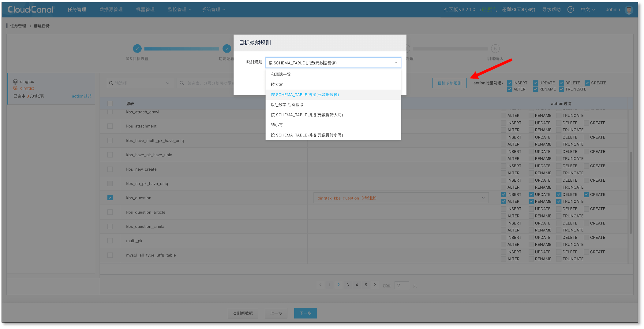The height and width of the screenshot is (329, 644).
Task: Select the 转大写 mapping option
Action: [277, 84]
